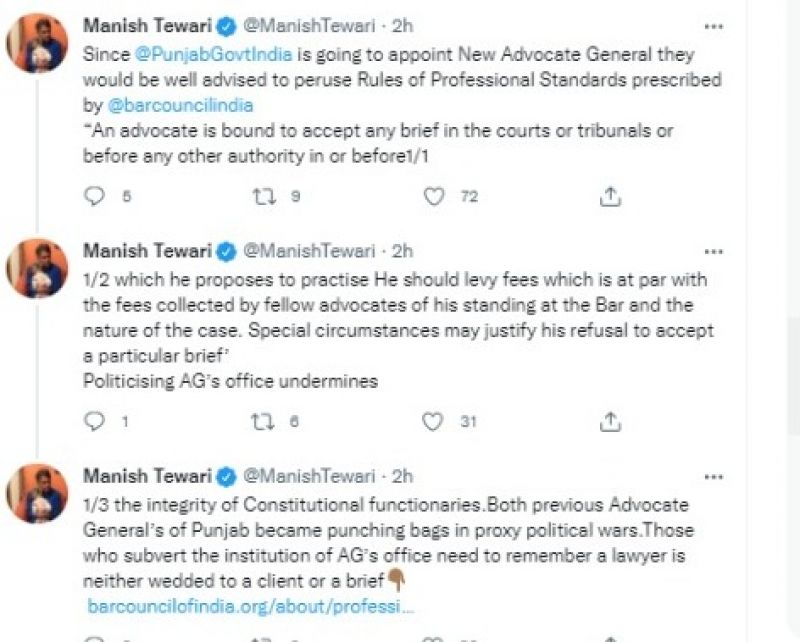Reply to the 1/2 tweet about fees
The width and height of the screenshot is (800, 642).
[x=95, y=422]
